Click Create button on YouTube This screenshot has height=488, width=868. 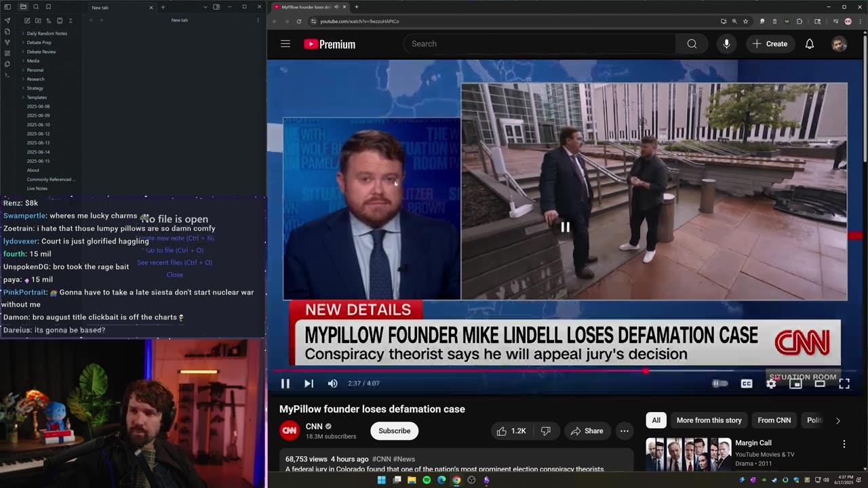[x=770, y=44]
